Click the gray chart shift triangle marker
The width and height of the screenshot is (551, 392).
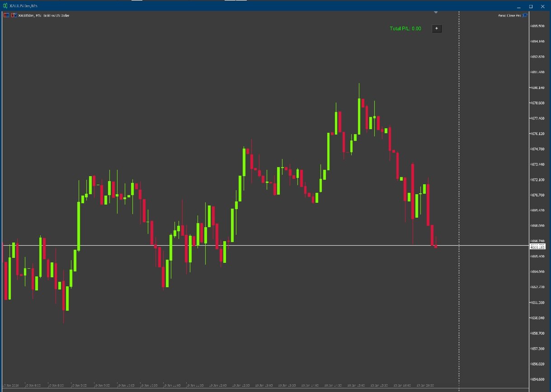click(x=436, y=12)
